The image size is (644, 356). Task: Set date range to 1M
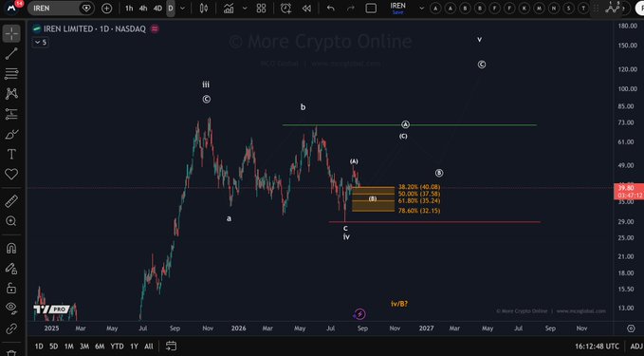[69, 347]
